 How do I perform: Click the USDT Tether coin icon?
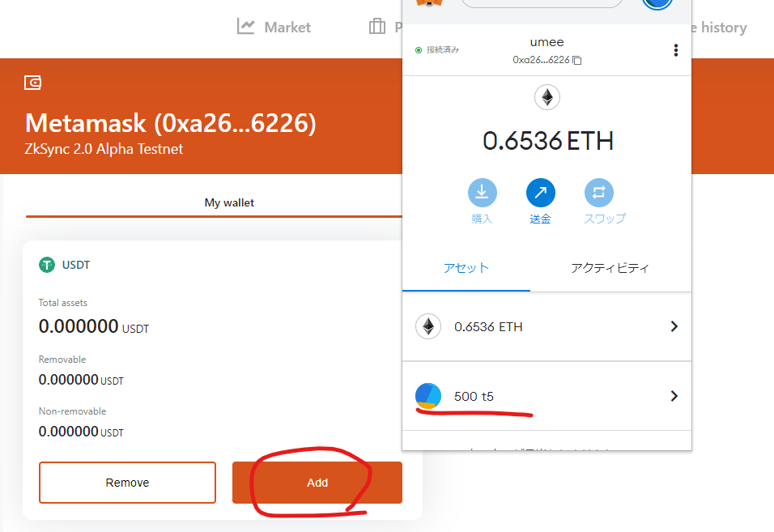(47, 265)
